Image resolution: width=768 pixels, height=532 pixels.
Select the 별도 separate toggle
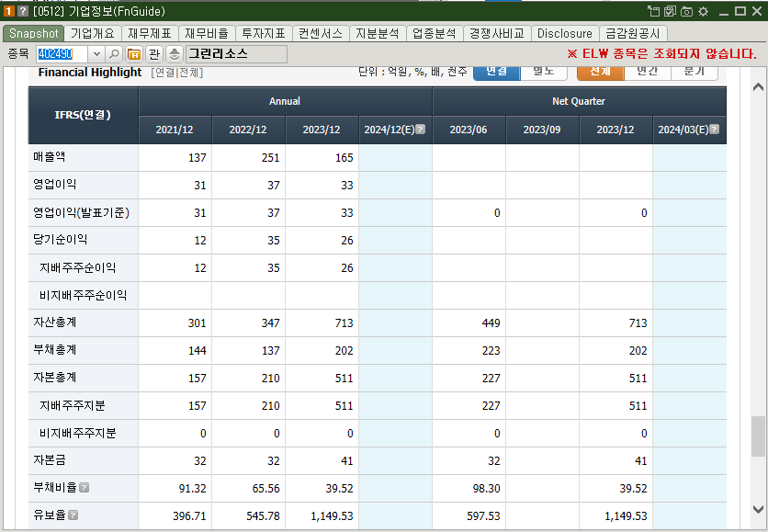tap(544, 72)
